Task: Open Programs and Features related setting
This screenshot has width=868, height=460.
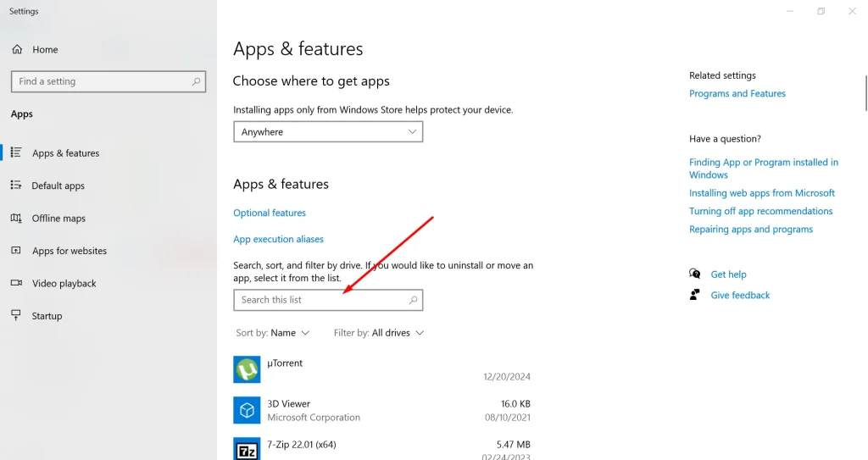Action: click(x=737, y=93)
